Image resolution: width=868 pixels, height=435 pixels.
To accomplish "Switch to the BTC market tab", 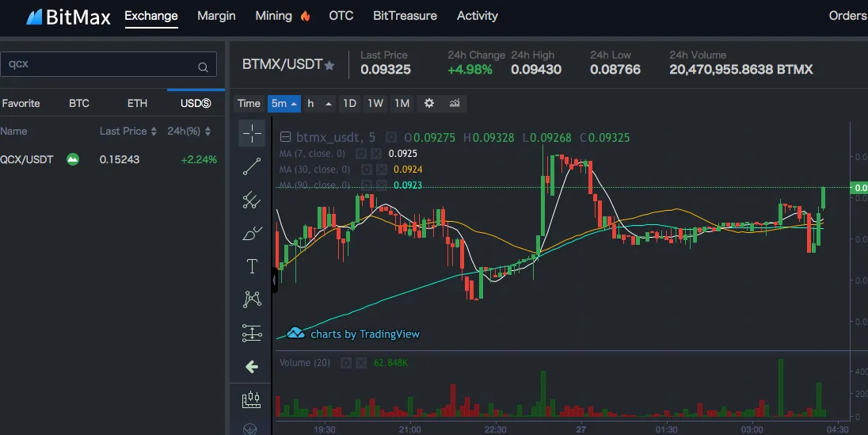I will point(79,104).
